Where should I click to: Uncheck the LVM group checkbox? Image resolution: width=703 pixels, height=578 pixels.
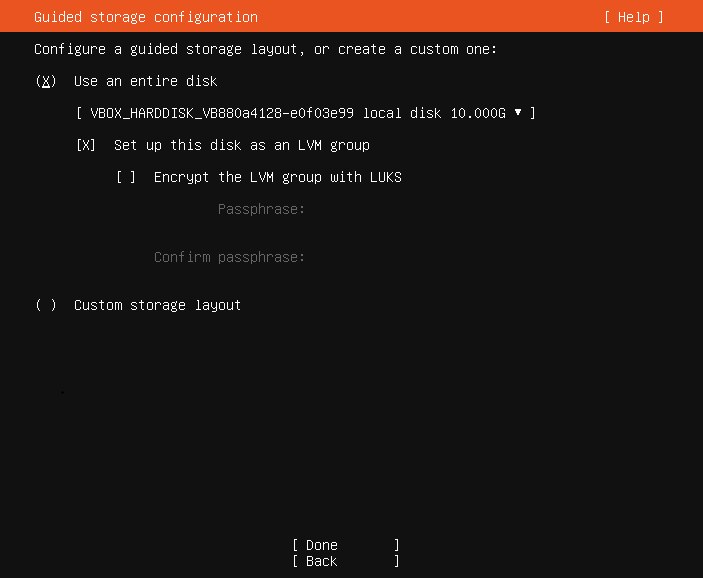point(86,145)
